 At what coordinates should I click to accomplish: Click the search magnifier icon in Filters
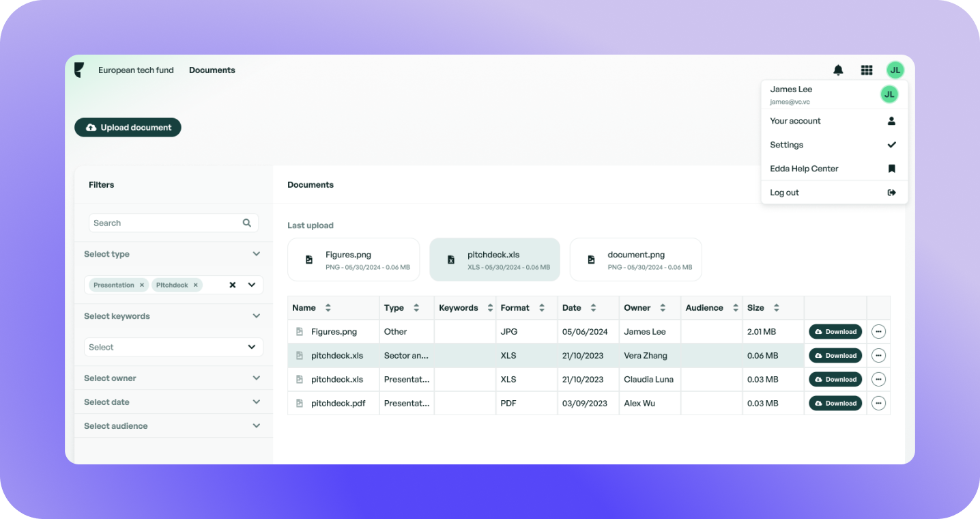[x=247, y=223]
